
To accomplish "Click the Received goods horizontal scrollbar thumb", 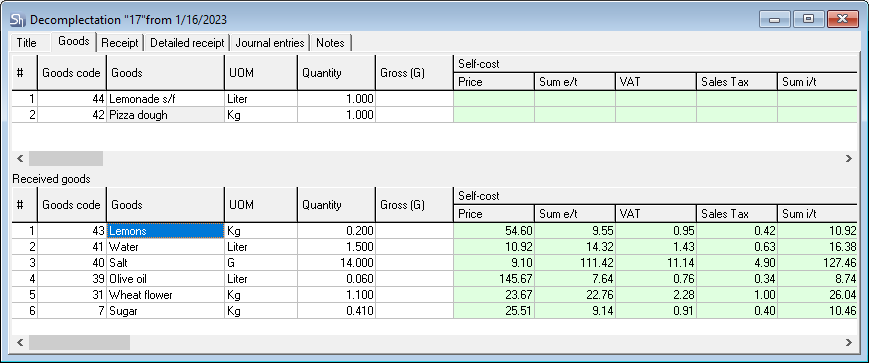I will pyautogui.click(x=79, y=342).
